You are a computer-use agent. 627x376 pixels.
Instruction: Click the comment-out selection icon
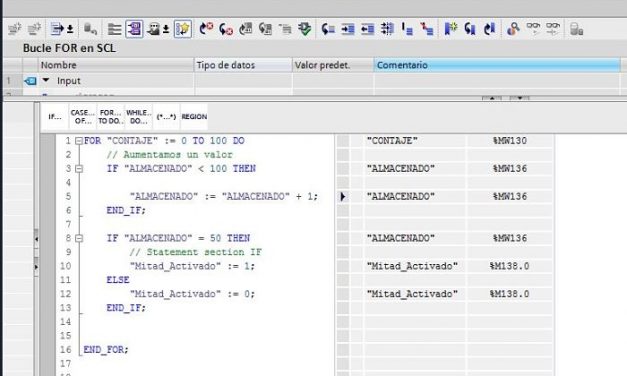[407, 29]
